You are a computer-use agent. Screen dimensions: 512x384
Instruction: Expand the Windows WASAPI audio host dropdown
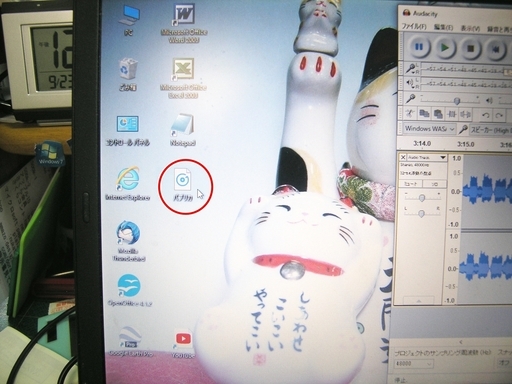tap(429, 129)
